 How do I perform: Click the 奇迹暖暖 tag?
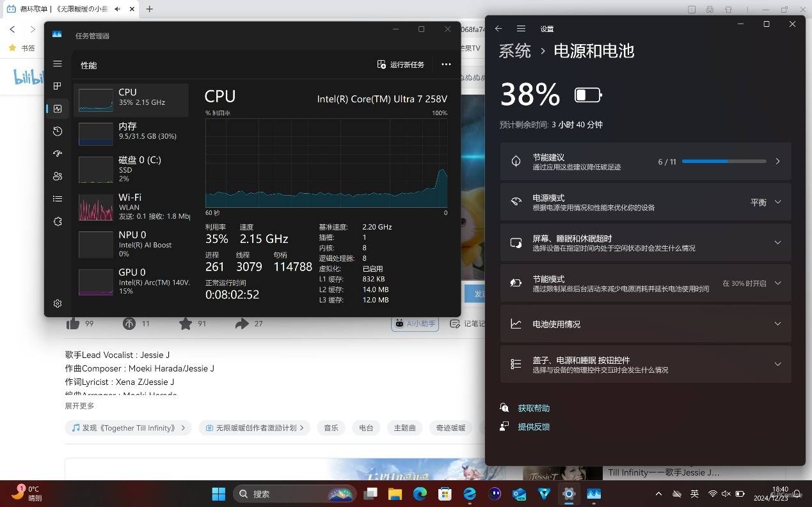(x=450, y=428)
